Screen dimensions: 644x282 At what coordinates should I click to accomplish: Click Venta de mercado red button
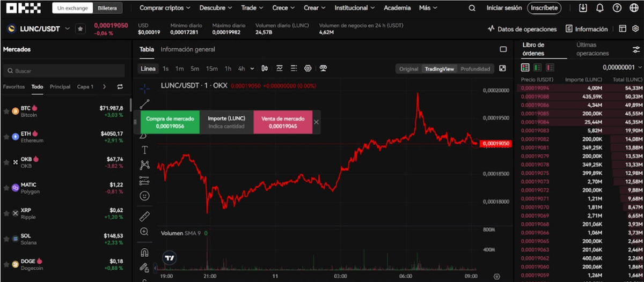(x=283, y=122)
